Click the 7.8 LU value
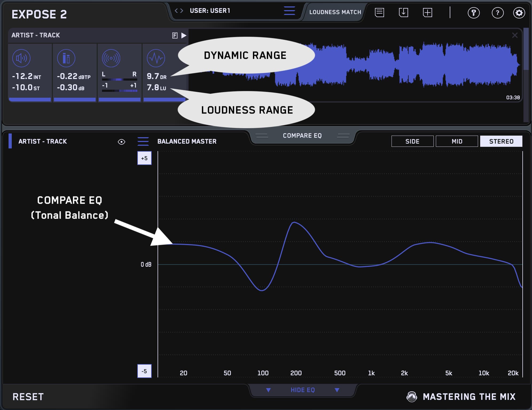532x410 pixels. coord(156,88)
